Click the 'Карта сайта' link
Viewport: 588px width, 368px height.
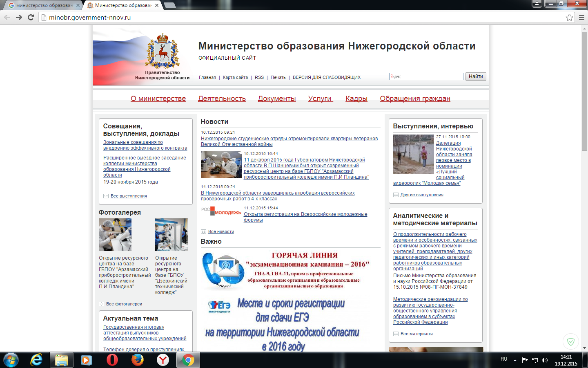[x=235, y=77]
